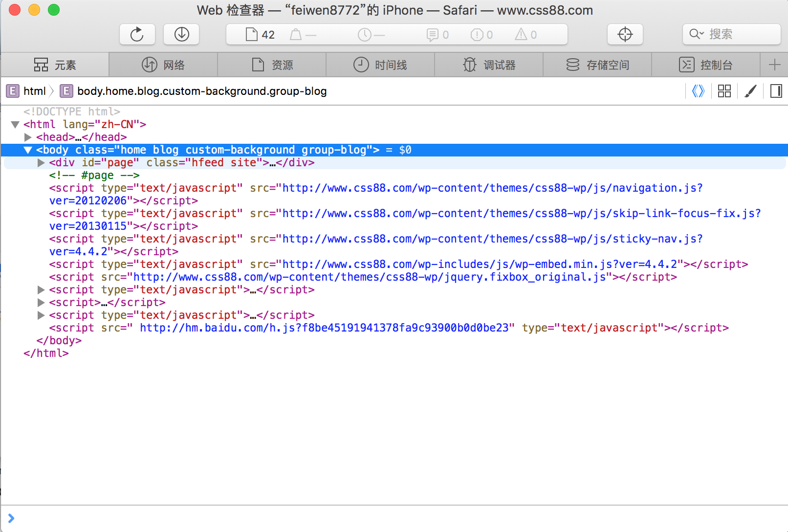Viewport: 788px width, 532px height.
Task: Zoom the Web Inspector window
Action: (54, 10)
